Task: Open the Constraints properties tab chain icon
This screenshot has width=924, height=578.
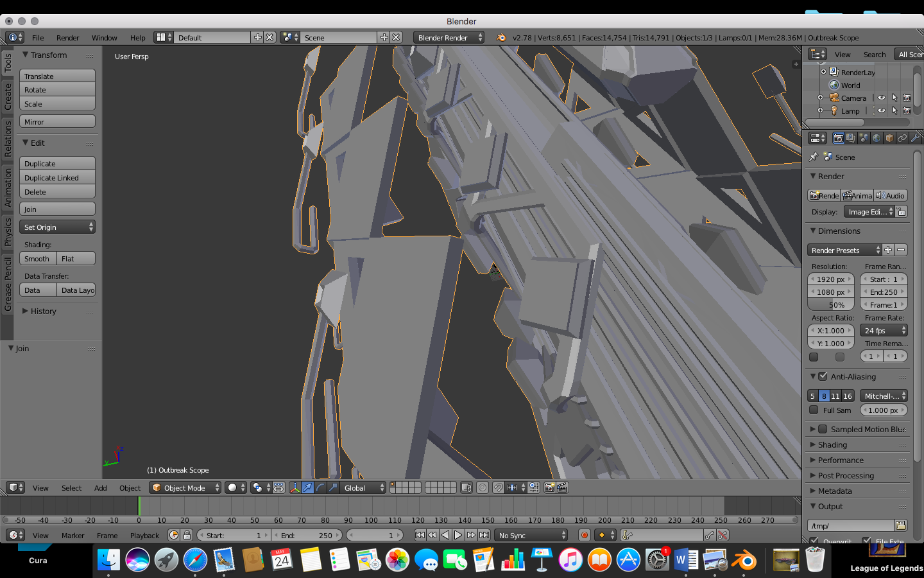Action: tap(902, 138)
